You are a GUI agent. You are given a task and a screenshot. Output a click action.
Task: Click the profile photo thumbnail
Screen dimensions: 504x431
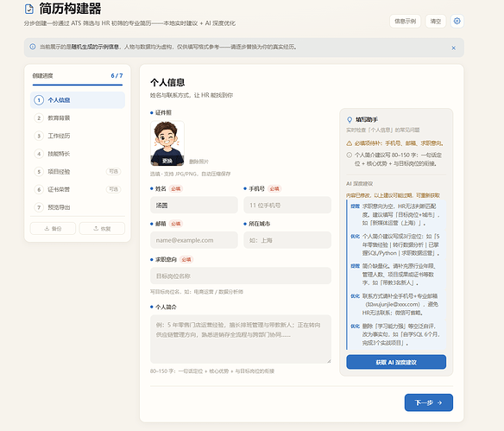tap(167, 143)
